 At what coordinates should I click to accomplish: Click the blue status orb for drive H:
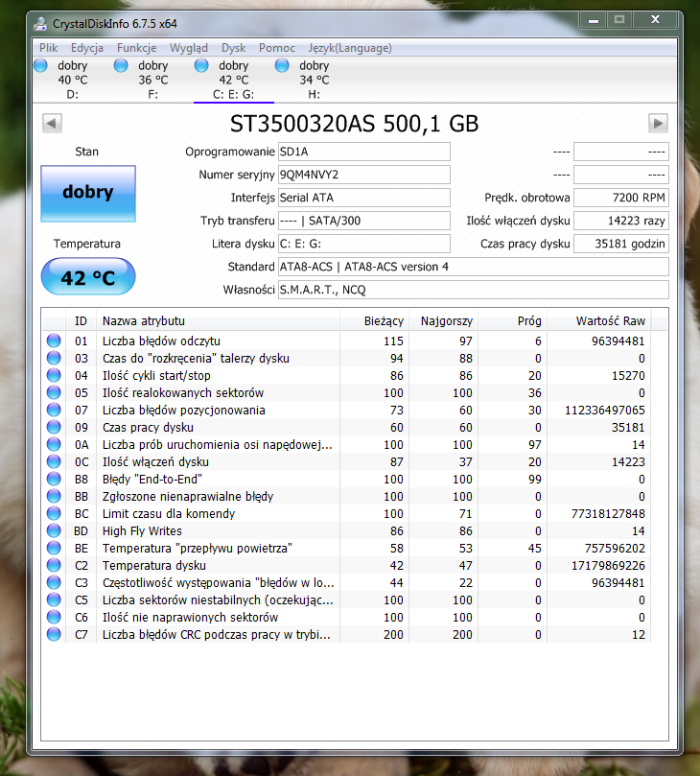tap(282, 65)
